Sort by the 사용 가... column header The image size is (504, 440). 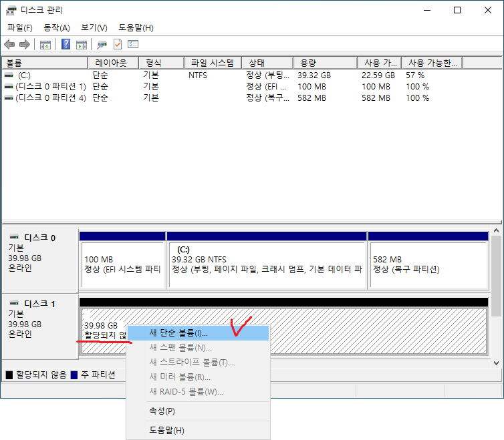(380, 63)
